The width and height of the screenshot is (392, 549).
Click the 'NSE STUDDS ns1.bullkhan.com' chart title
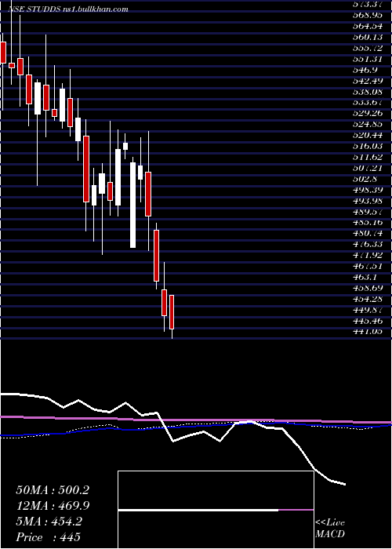pyautogui.click(x=68, y=9)
